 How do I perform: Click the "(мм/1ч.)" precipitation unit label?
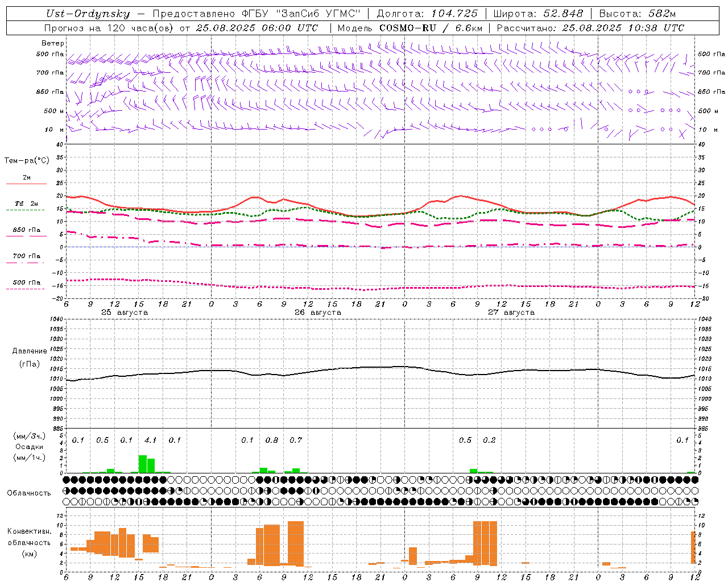pos(30,458)
